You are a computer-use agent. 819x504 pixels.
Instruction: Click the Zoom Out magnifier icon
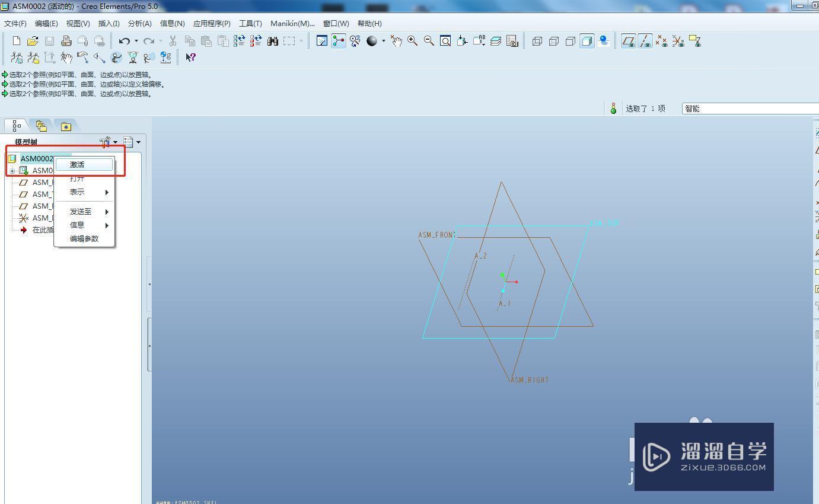coord(429,41)
